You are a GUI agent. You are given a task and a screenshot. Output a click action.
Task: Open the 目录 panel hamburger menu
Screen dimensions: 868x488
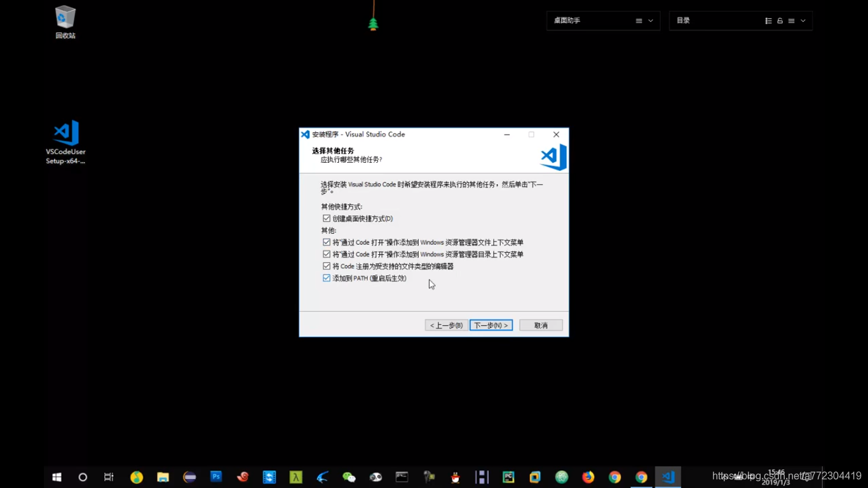[x=791, y=21]
